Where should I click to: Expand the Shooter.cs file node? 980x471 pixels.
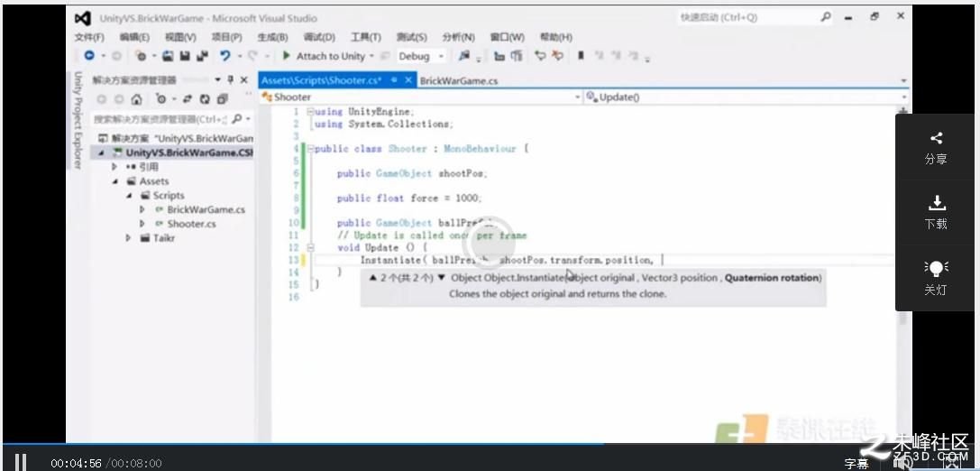[142, 224]
